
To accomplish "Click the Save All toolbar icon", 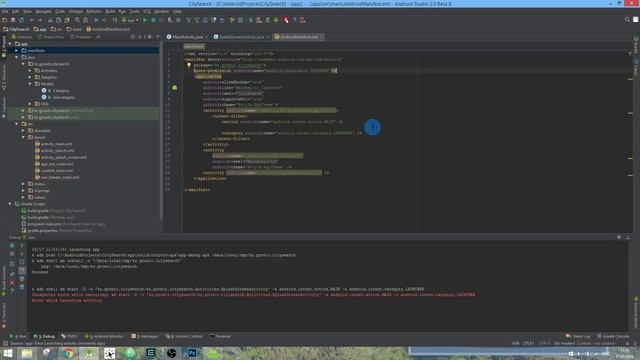I will tap(13, 20).
